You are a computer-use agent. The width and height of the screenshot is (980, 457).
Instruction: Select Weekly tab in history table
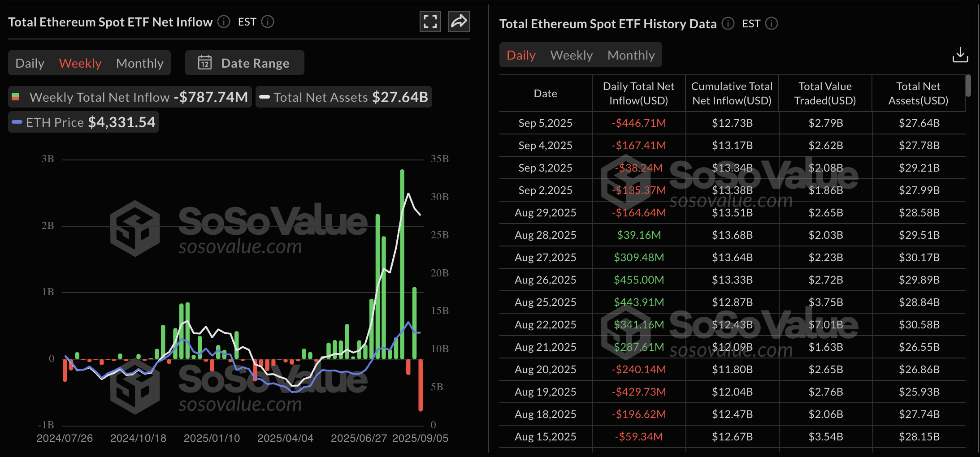571,55
